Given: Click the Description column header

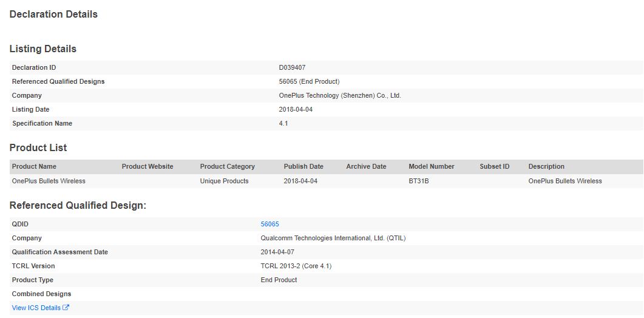Looking at the screenshot, I should pyautogui.click(x=546, y=166).
